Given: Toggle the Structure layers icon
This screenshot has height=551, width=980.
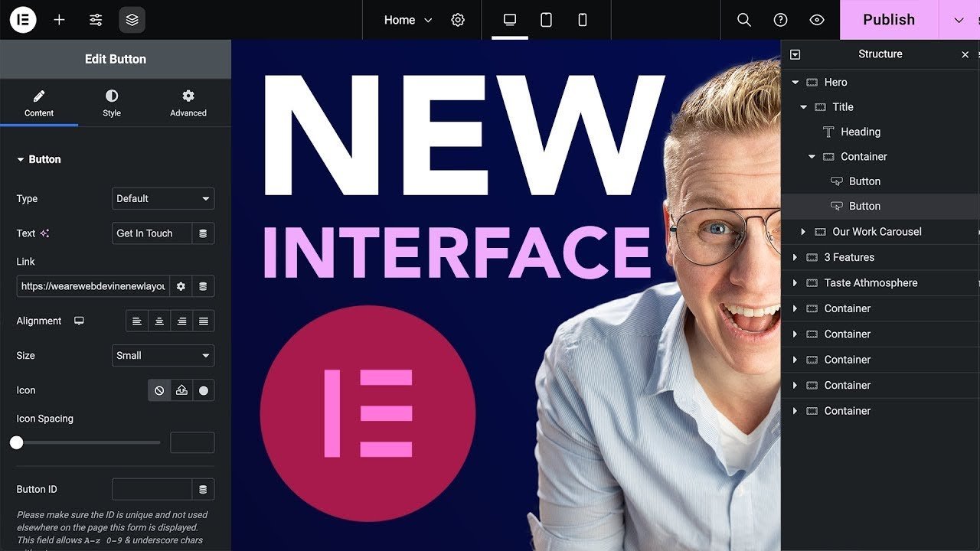Looking at the screenshot, I should click(132, 20).
